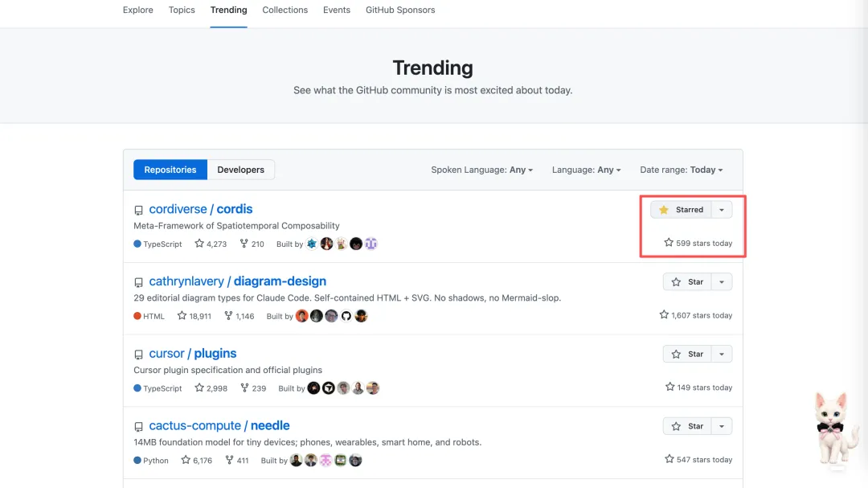View cordis forks count 210
The height and width of the screenshot is (488, 868).
pos(252,244)
